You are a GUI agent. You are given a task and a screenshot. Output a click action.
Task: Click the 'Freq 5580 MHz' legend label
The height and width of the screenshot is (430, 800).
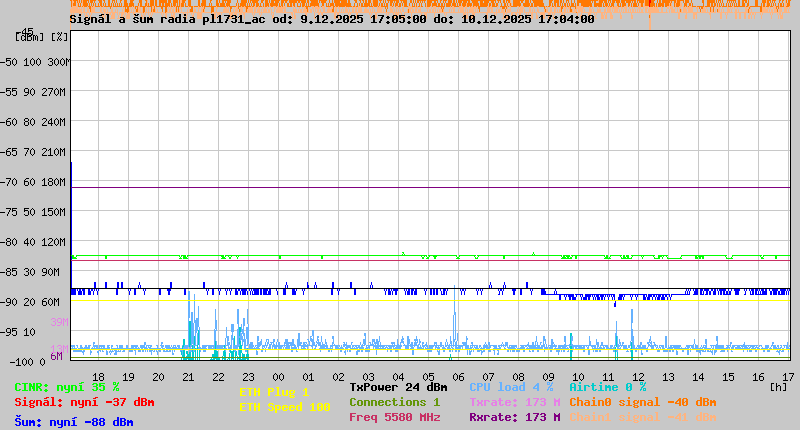[x=394, y=417]
